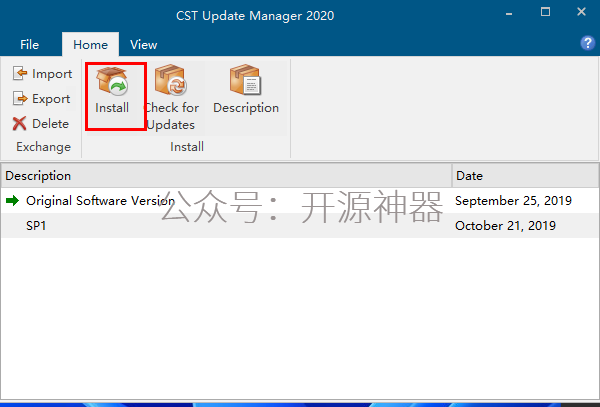Click the red Delete X icon
Image resolution: width=600 pixels, height=407 pixels.
pyautogui.click(x=19, y=124)
